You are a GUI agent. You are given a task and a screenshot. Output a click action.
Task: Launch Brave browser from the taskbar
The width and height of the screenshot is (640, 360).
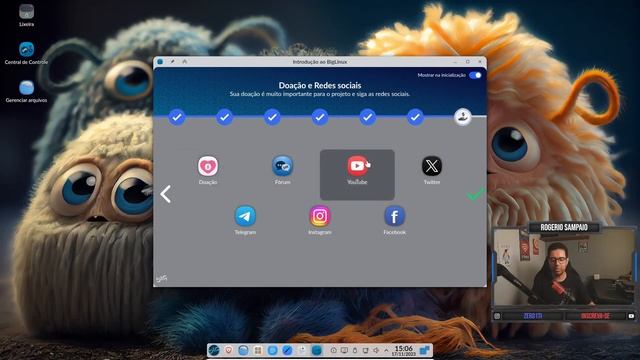click(229, 350)
